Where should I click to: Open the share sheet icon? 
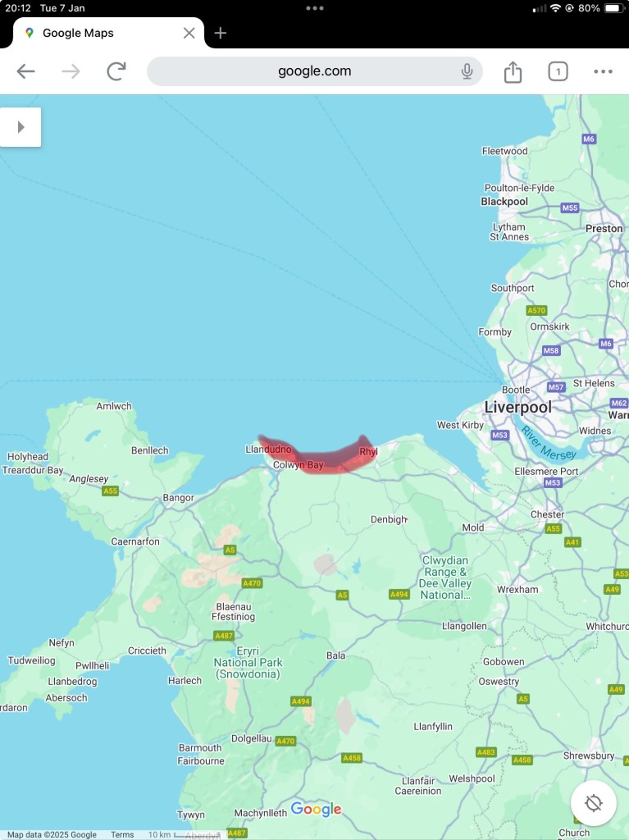coord(513,72)
